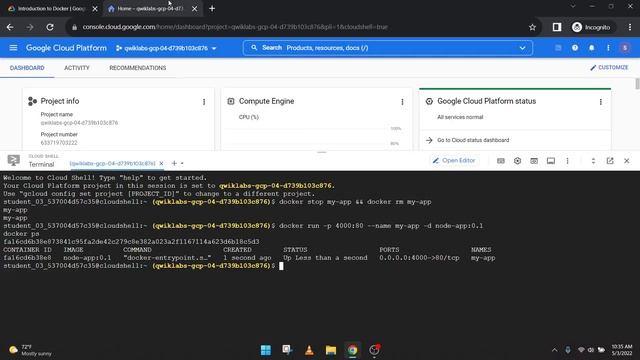The height and width of the screenshot is (360, 640).
Task: Reload the current page
Action: (50, 27)
